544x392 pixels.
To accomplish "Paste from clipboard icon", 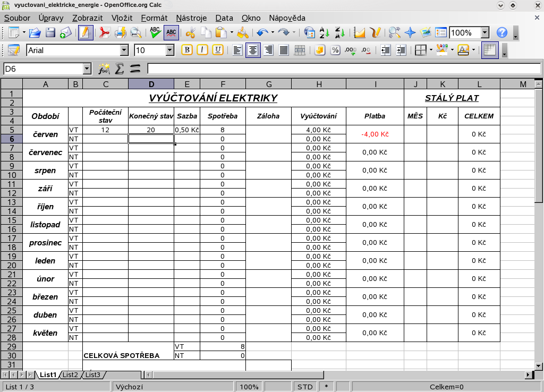I will 221,32.
